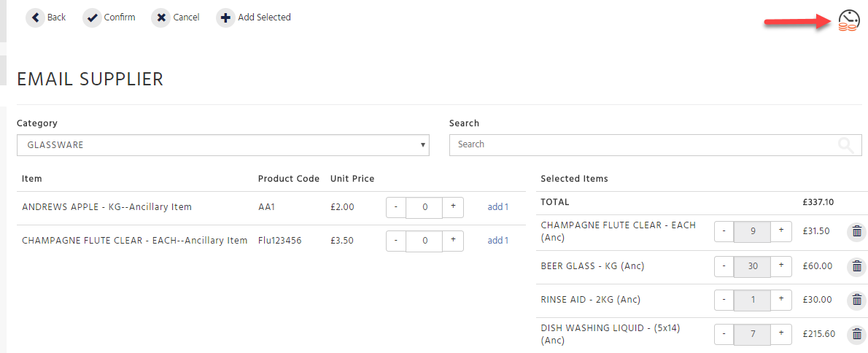Decrease selected Dish Washing Liquid quantity

(724, 334)
